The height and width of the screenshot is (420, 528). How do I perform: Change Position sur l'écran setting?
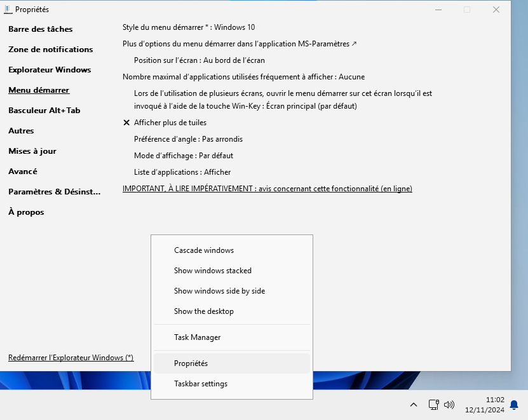(x=200, y=60)
